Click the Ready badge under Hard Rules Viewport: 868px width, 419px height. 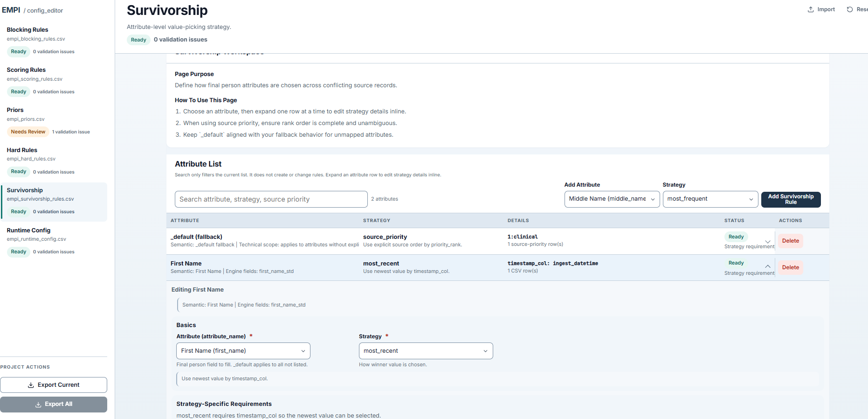[x=19, y=171]
